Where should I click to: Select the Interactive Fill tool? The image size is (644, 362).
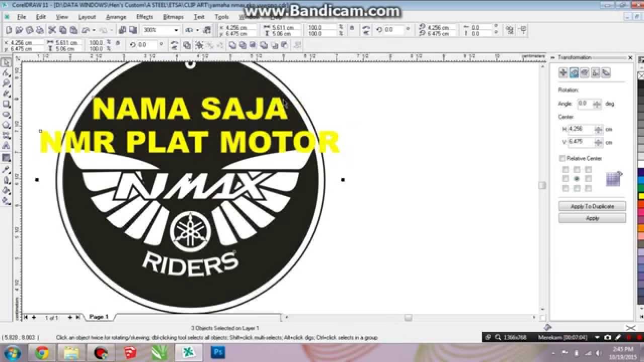tap(6, 201)
